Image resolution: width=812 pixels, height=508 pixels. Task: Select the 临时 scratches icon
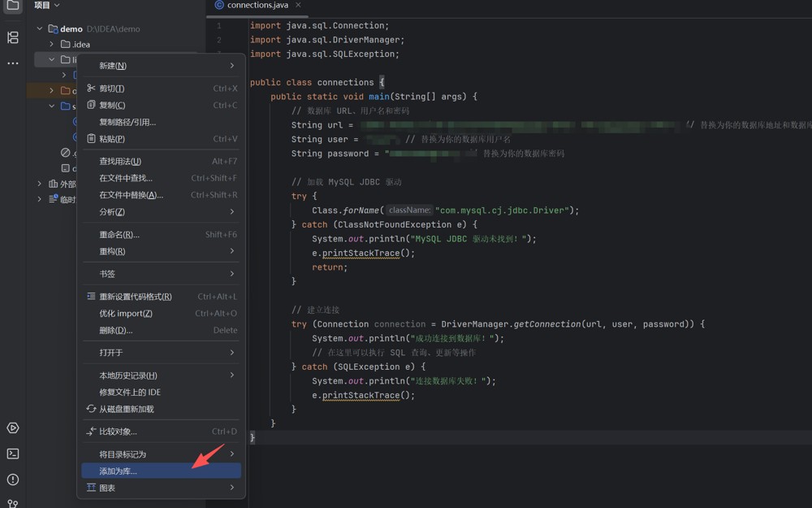point(53,199)
